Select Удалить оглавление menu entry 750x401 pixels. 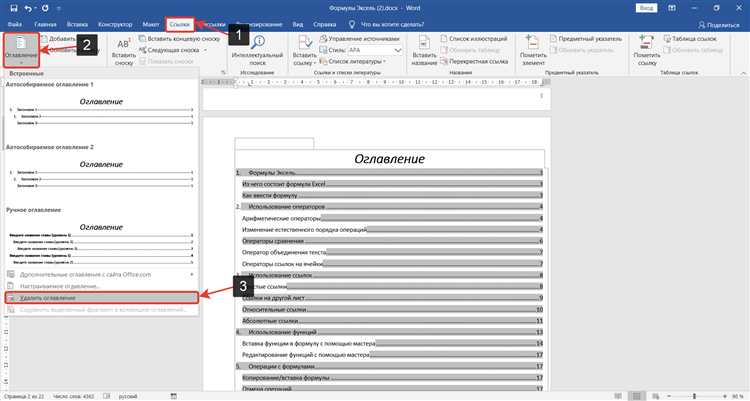[x=101, y=298]
